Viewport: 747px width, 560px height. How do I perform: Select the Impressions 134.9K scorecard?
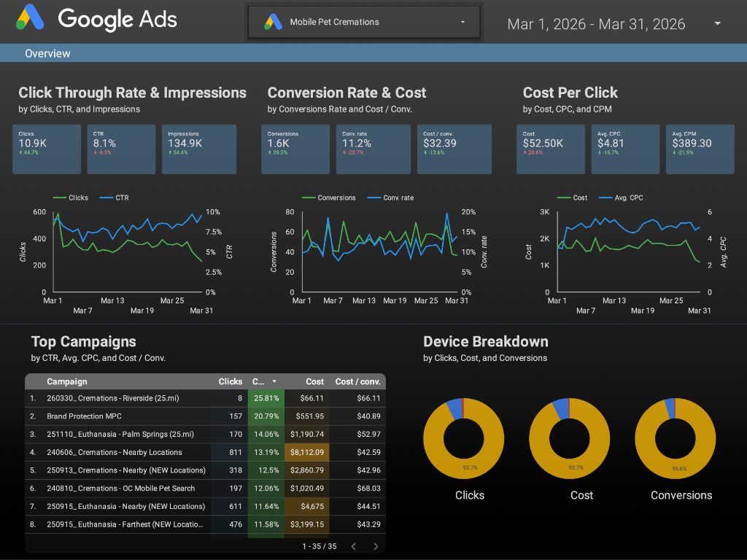pyautogui.click(x=199, y=149)
